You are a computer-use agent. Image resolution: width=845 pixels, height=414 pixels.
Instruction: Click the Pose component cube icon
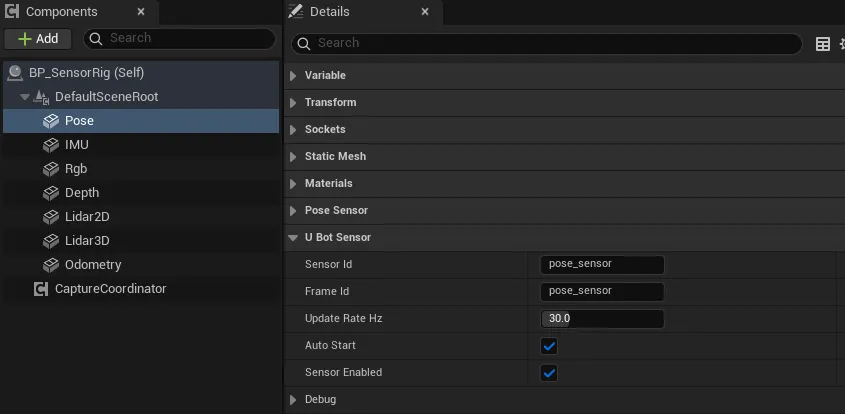[x=51, y=121]
